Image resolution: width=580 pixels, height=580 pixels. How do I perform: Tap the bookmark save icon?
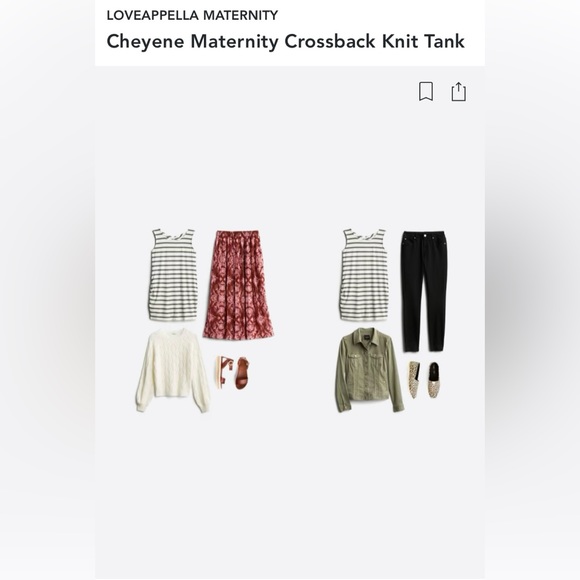click(426, 91)
